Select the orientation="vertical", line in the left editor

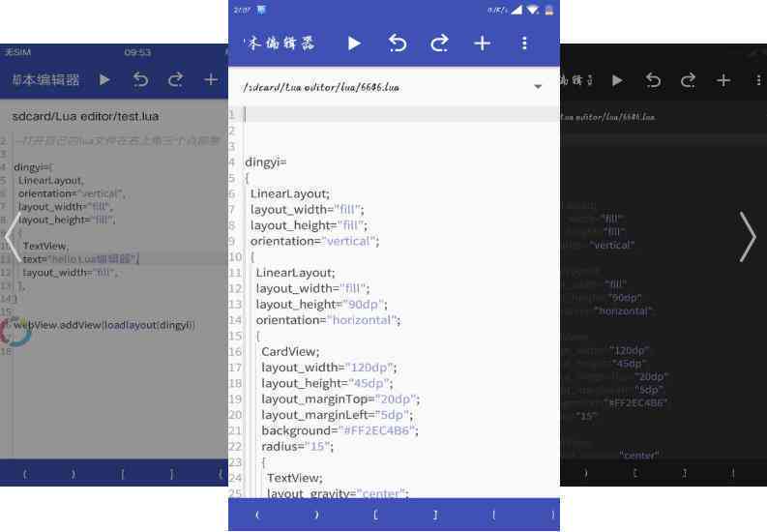tap(71, 193)
